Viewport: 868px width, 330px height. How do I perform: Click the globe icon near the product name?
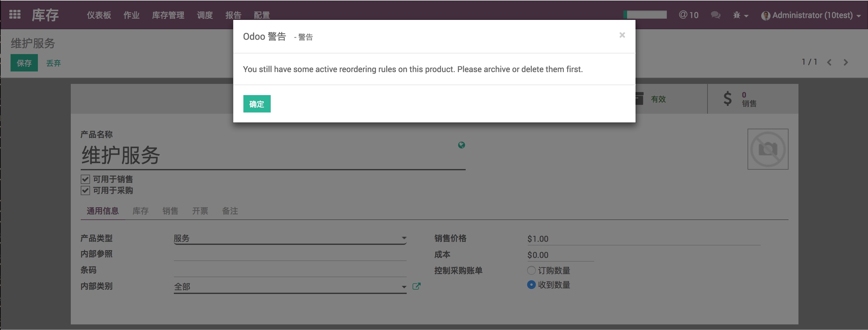click(461, 145)
